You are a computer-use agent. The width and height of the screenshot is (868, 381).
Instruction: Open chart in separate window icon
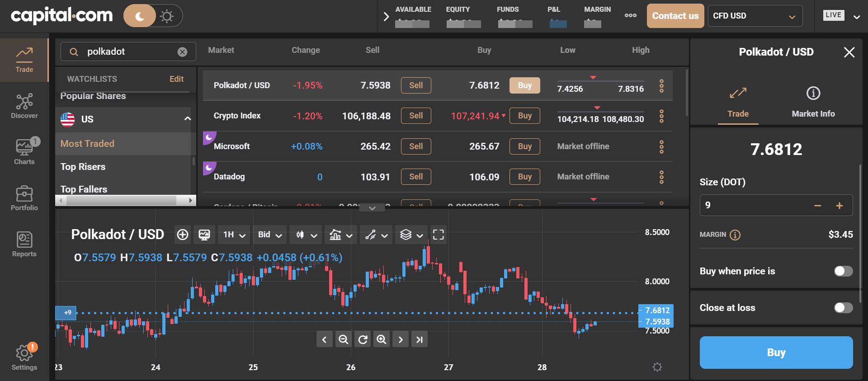pyautogui.click(x=204, y=235)
